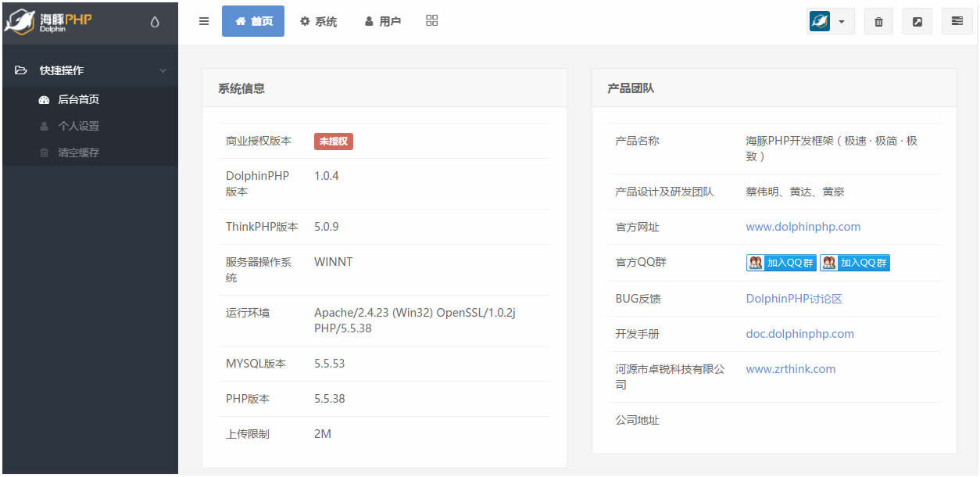This screenshot has height=477, width=980.
Task: Select the 首页 top navigation tab
Action: [x=253, y=22]
